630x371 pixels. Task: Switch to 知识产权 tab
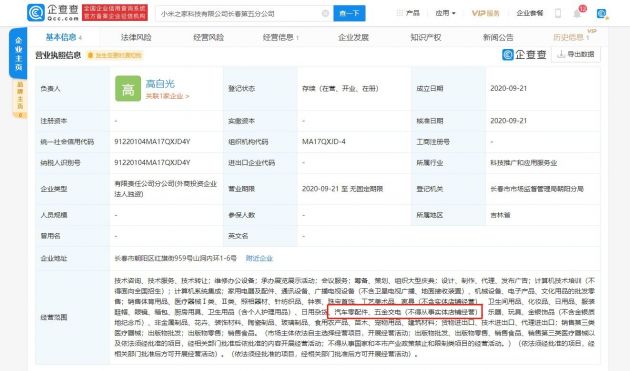425,37
